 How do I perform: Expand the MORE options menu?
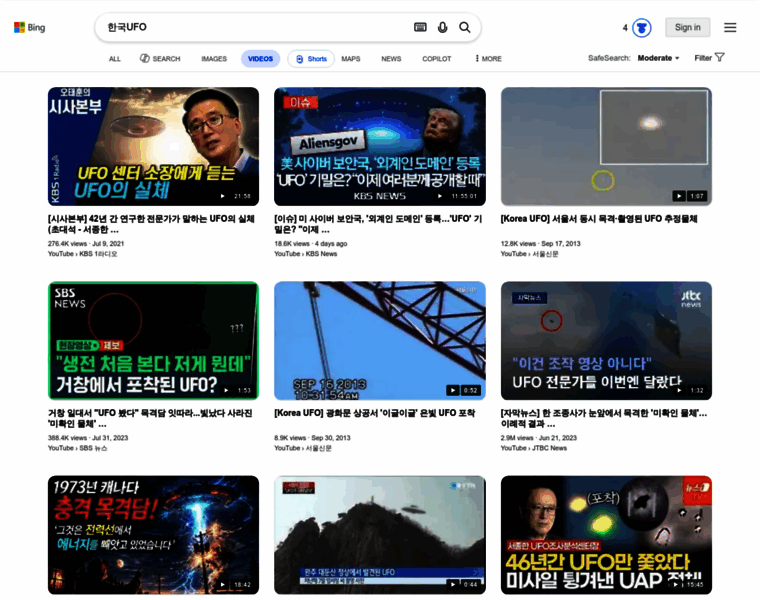pos(488,59)
